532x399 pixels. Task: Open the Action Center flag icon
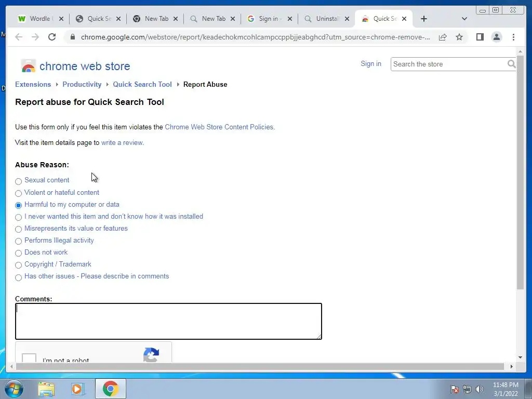point(454,389)
